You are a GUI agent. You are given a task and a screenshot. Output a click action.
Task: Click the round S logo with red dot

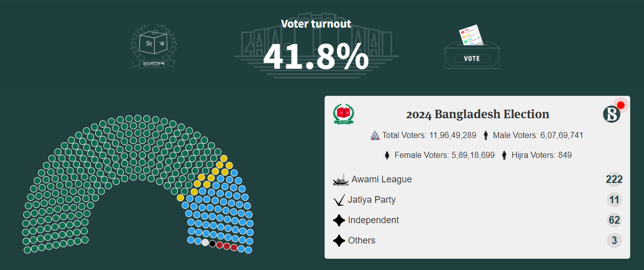point(612,114)
